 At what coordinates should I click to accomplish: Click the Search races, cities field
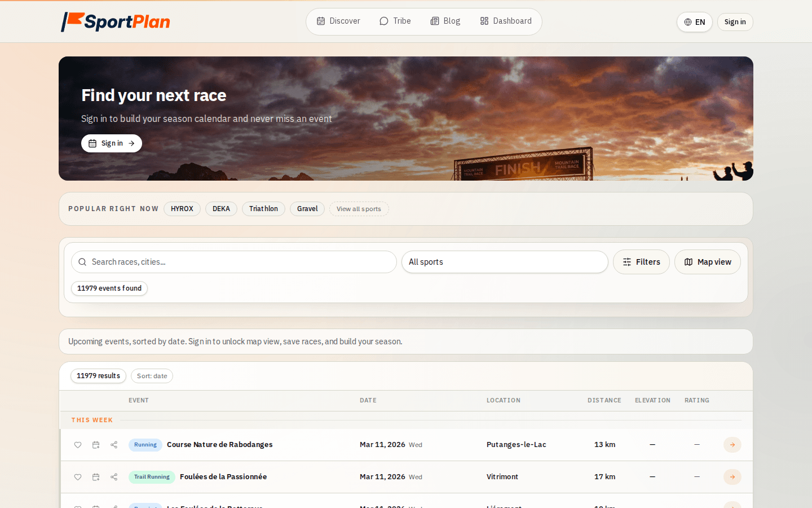point(233,262)
